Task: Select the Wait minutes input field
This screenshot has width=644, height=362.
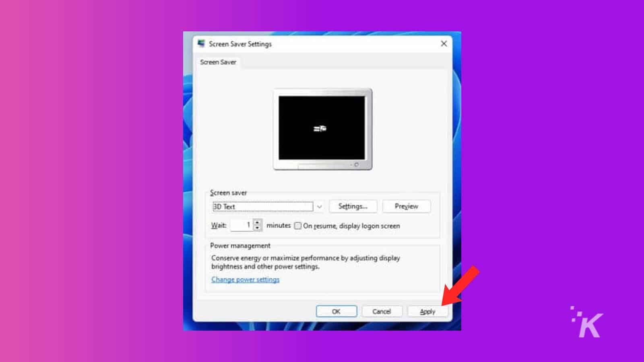Action: tap(242, 225)
